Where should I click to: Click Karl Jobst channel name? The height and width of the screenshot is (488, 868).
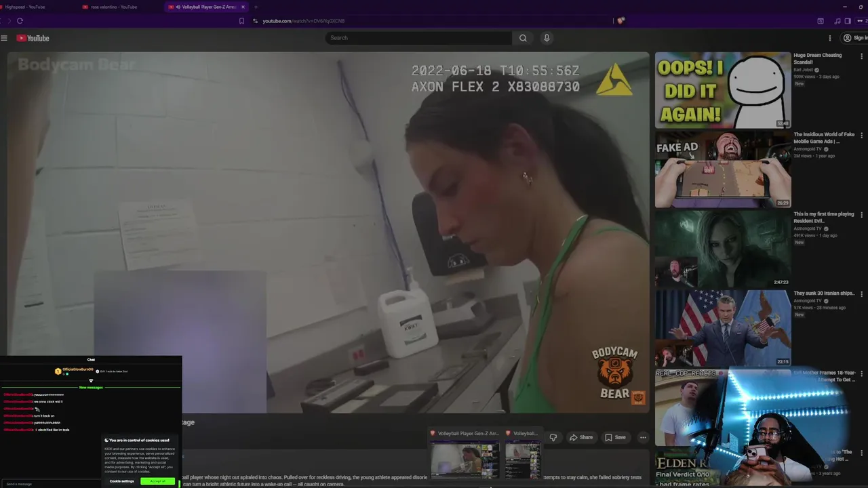804,70
